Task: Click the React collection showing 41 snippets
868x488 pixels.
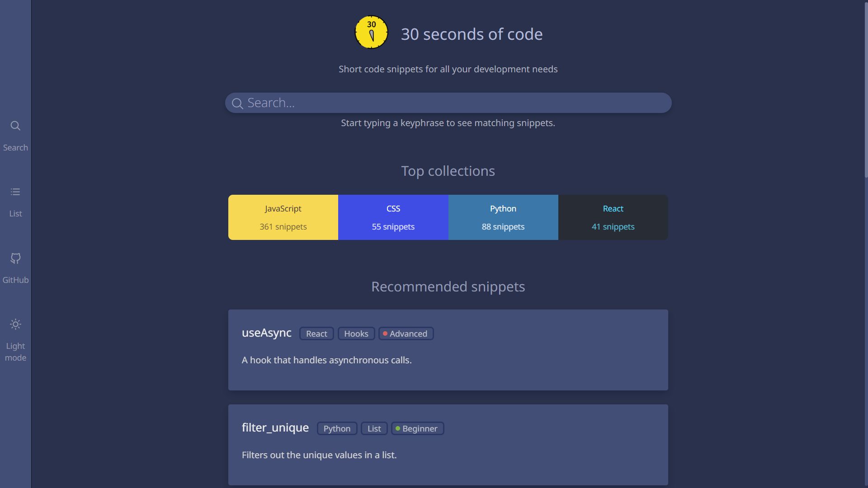Action: pyautogui.click(x=613, y=217)
